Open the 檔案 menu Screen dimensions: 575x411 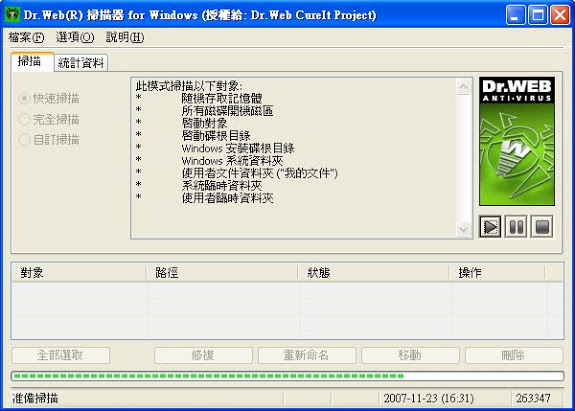(x=26, y=37)
